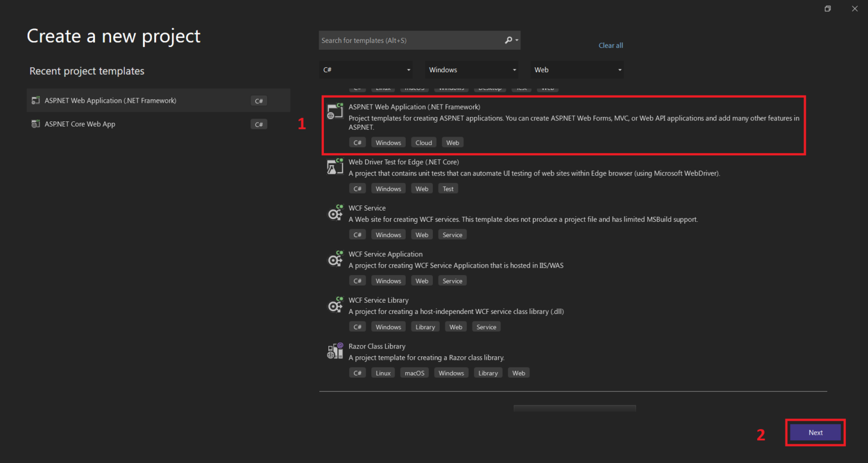The width and height of the screenshot is (868, 463).
Task: Click the WCF Service Application template icon
Action: pos(335,259)
